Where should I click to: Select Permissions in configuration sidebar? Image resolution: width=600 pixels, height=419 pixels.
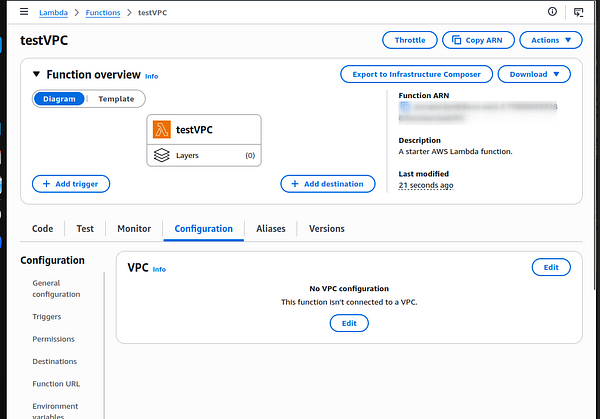(x=54, y=339)
